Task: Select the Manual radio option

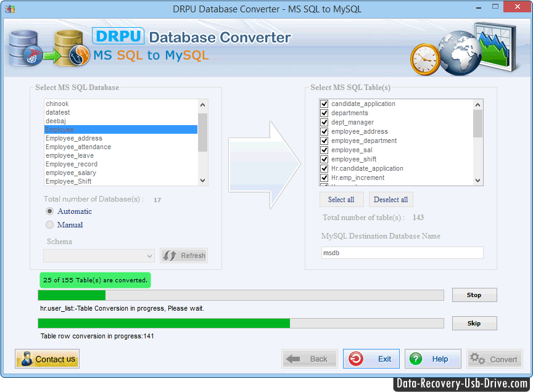Action: (49, 224)
